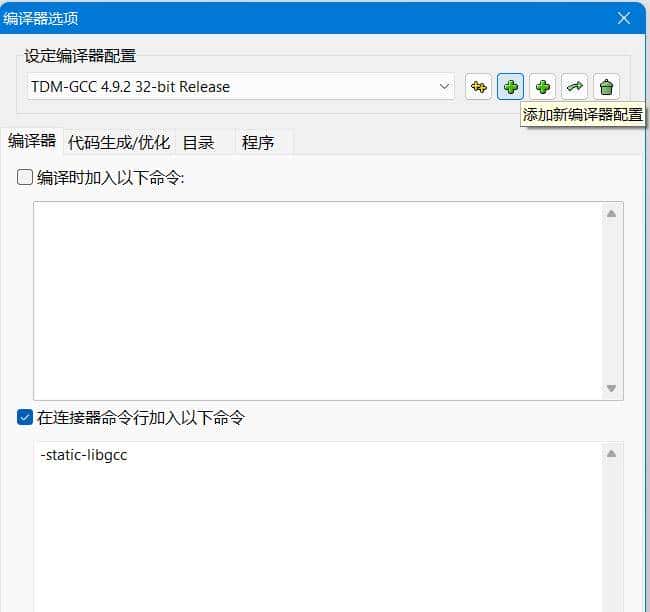Image resolution: width=650 pixels, height=612 pixels.
Task: Click the green arrow rename configuration icon
Action: [574, 87]
